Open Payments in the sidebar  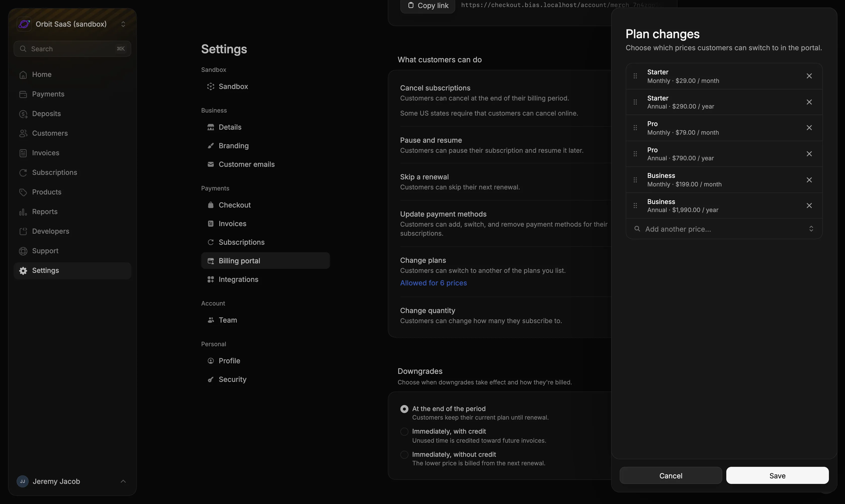72,94
